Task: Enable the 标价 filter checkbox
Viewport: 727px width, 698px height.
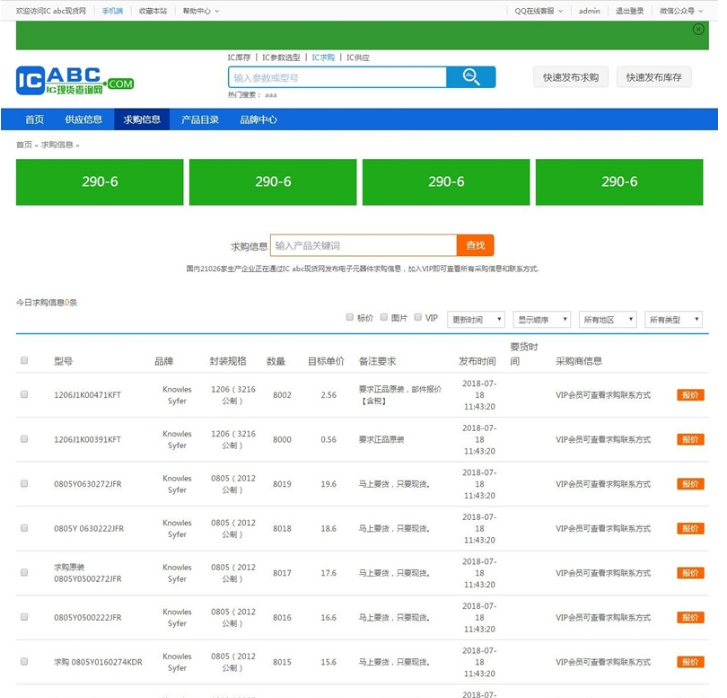Action: pos(350,317)
